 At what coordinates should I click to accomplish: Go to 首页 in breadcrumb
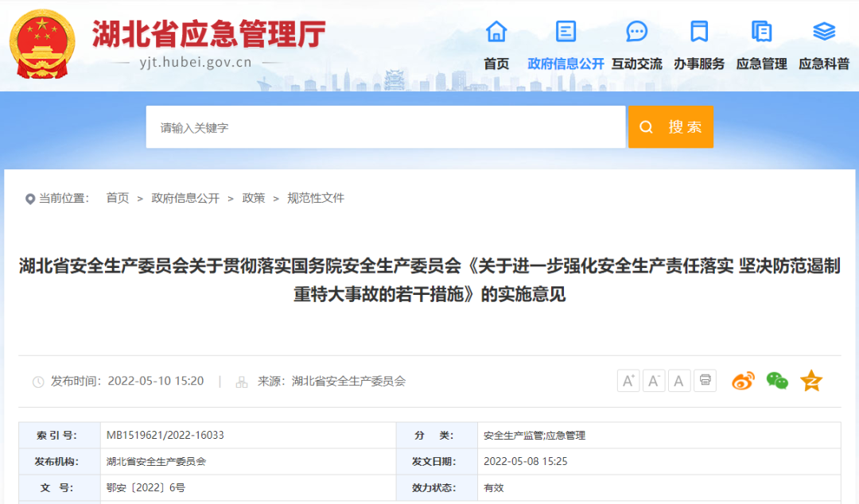pos(118,198)
